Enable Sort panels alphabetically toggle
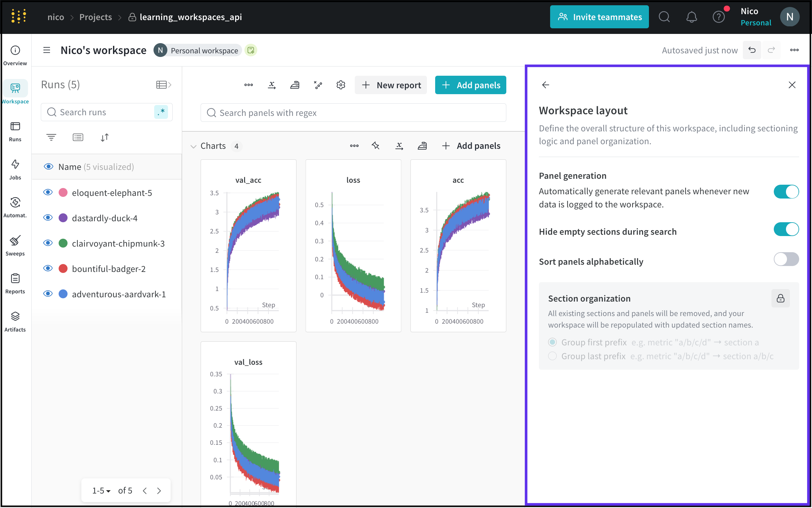The image size is (812, 508). tap(786, 259)
